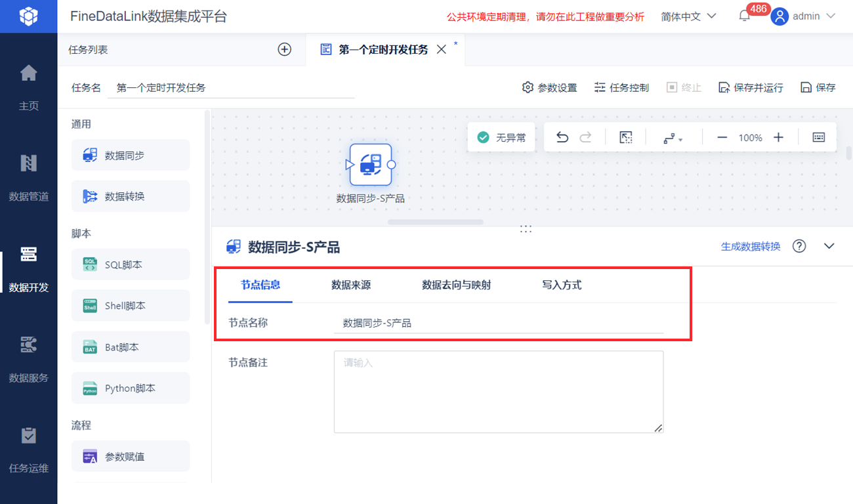Image resolution: width=853 pixels, height=504 pixels.
Task: Choose the Bat脚本 node
Action: (x=131, y=346)
